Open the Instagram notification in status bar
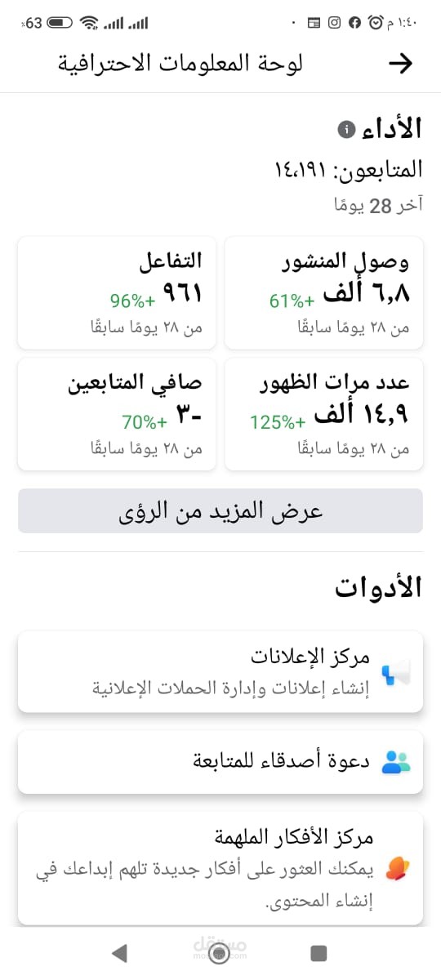Image resolution: width=441 pixels, height=980 pixels. coord(334,23)
